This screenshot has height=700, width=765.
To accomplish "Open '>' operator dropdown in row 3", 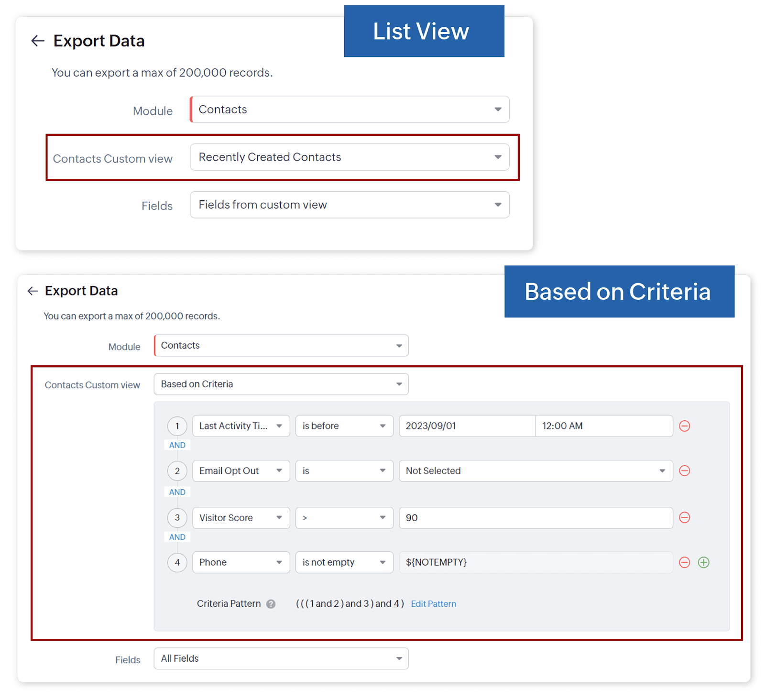I will pos(344,518).
